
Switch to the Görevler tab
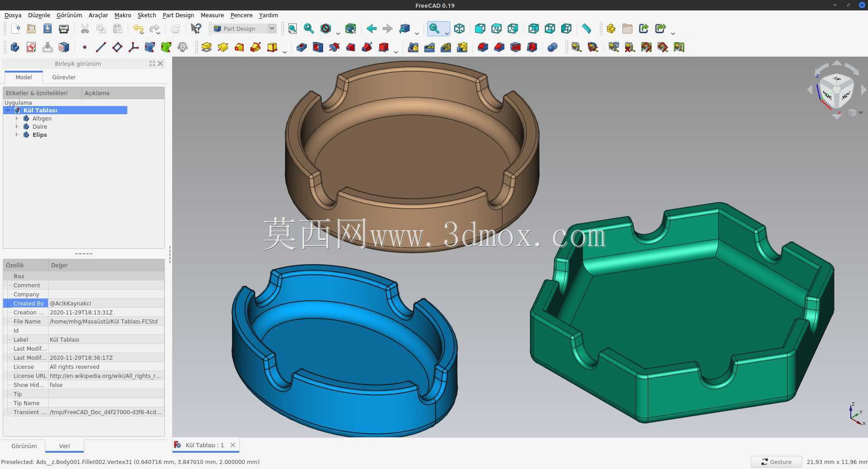[x=64, y=77]
